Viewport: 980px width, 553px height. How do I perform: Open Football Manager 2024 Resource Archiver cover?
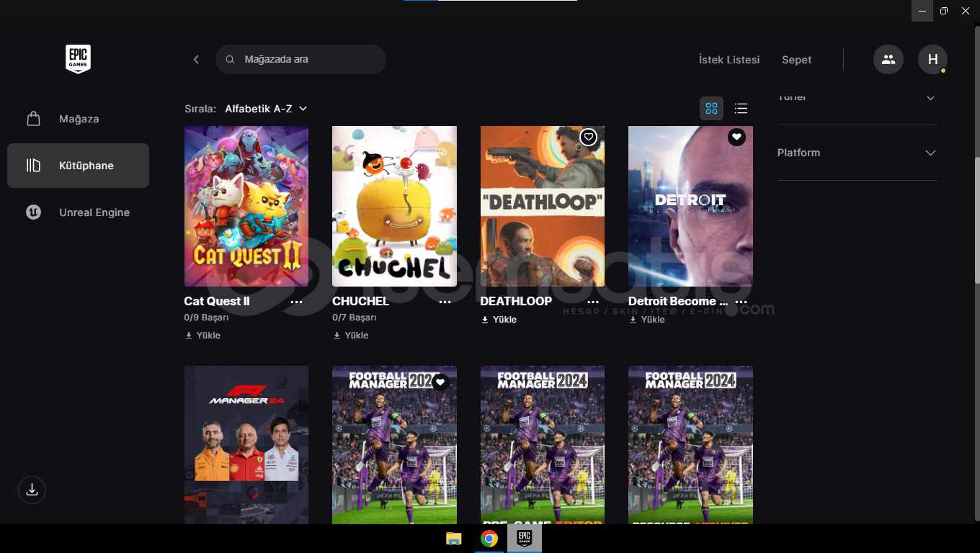pyautogui.click(x=690, y=445)
